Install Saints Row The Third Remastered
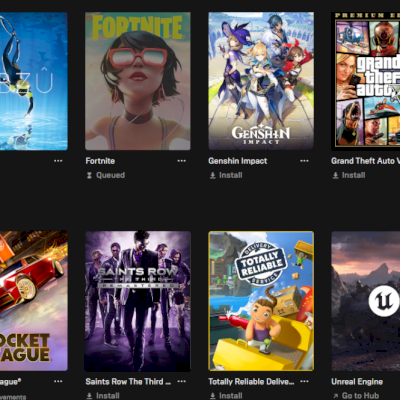This screenshot has width=400, height=400. [103, 396]
